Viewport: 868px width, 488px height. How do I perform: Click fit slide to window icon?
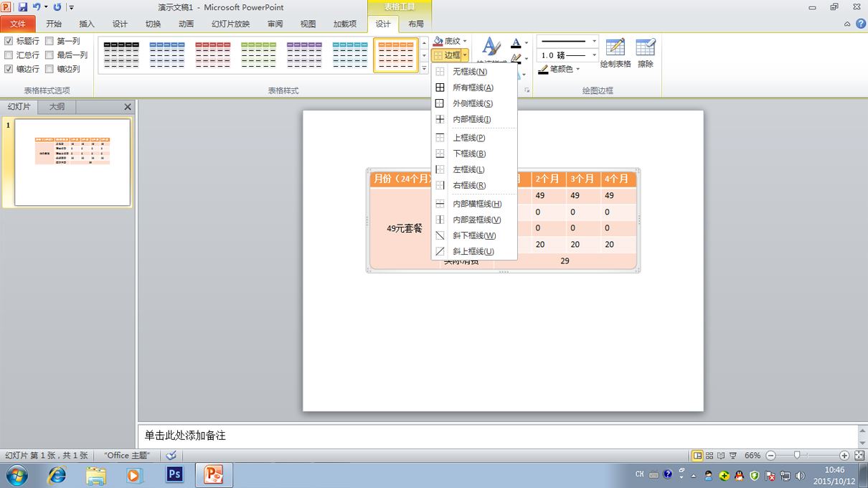click(x=859, y=456)
